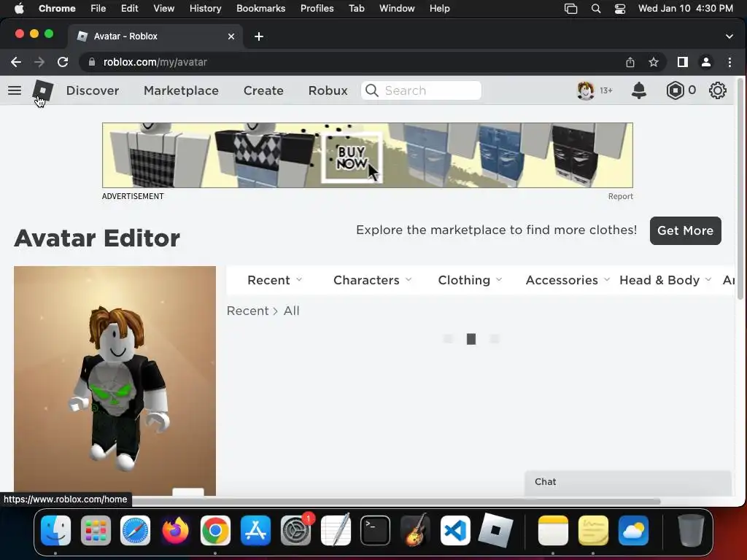The width and height of the screenshot is (747, 560).
Task: Expand the Characters dropdown
Action: (x=373, y=280)
